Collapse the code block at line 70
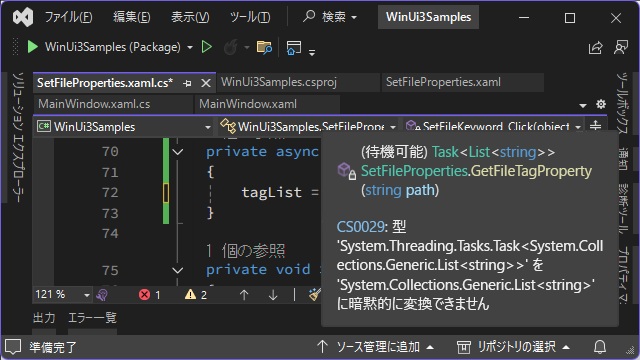Image resolution: width=640 pixels, height=360 pixels. pos(178,152)
